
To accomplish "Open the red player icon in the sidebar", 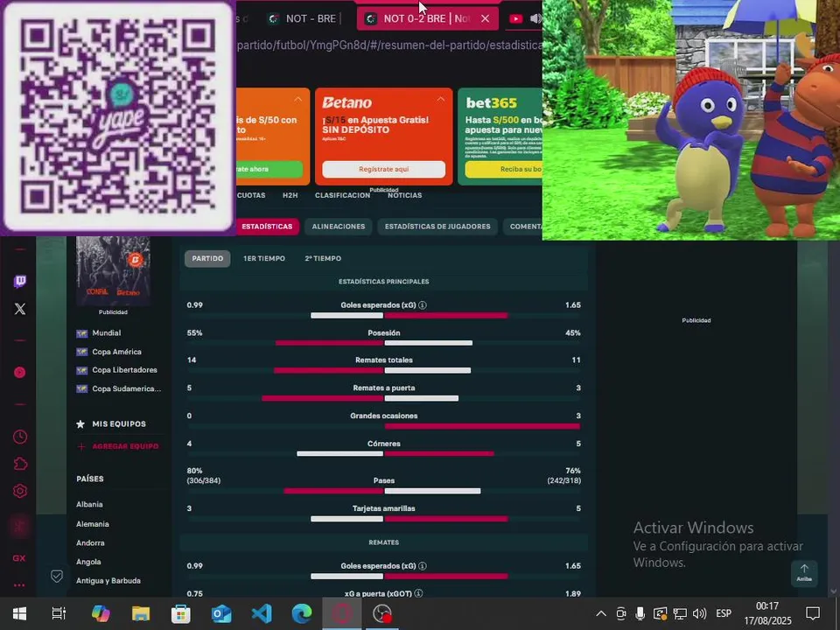I will pyautogui.click(x=20, y=373).
